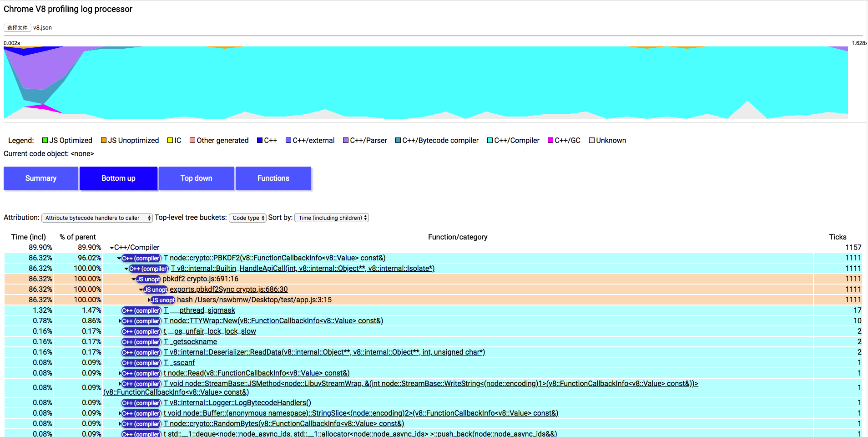Click the JS unopt badge beside pbkdf2 crypto.js:691:16
This screenshot has height=437, width=868.
(148, 279)
